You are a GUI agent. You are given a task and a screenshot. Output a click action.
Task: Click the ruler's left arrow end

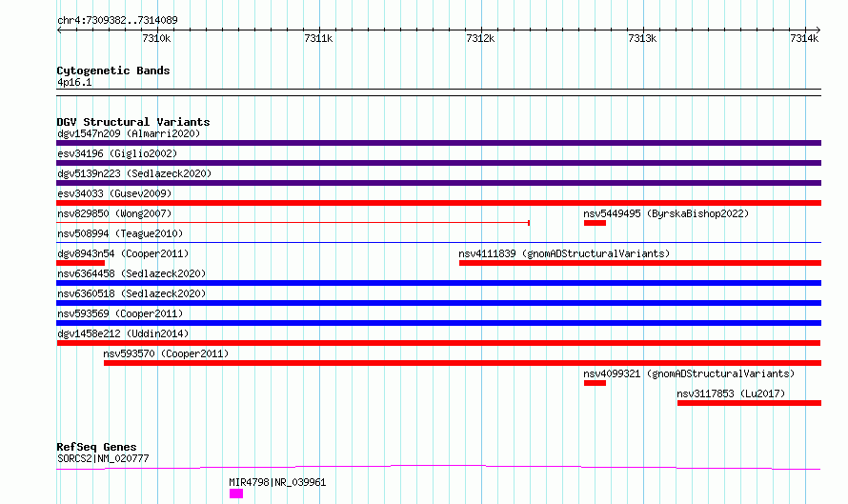59,30
